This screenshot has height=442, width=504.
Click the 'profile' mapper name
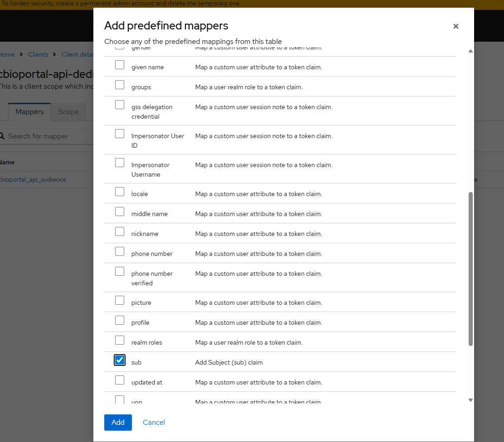[140, 322]
